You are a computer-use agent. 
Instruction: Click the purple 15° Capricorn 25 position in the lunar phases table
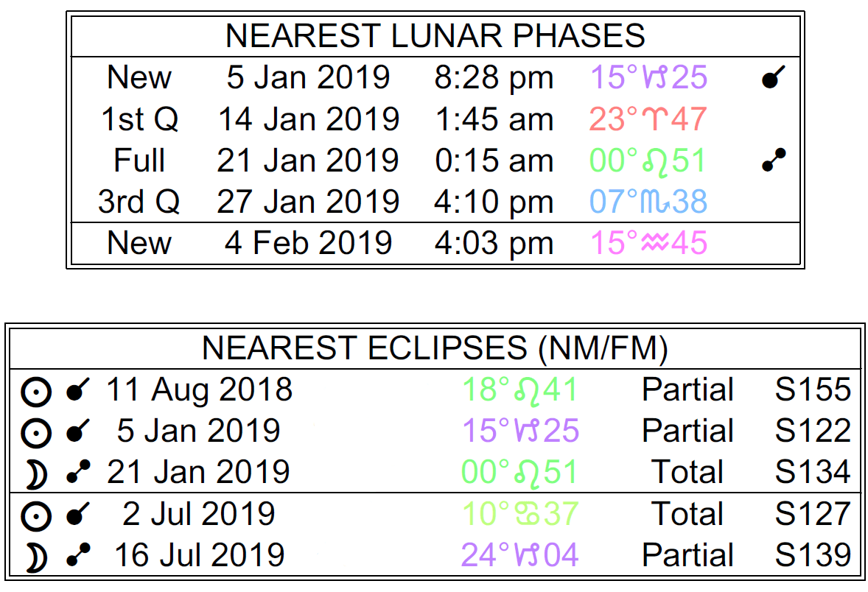coord(649,78)
